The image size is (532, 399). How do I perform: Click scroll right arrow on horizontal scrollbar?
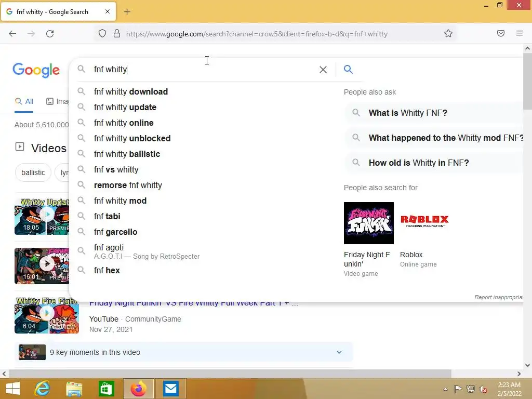519,374
